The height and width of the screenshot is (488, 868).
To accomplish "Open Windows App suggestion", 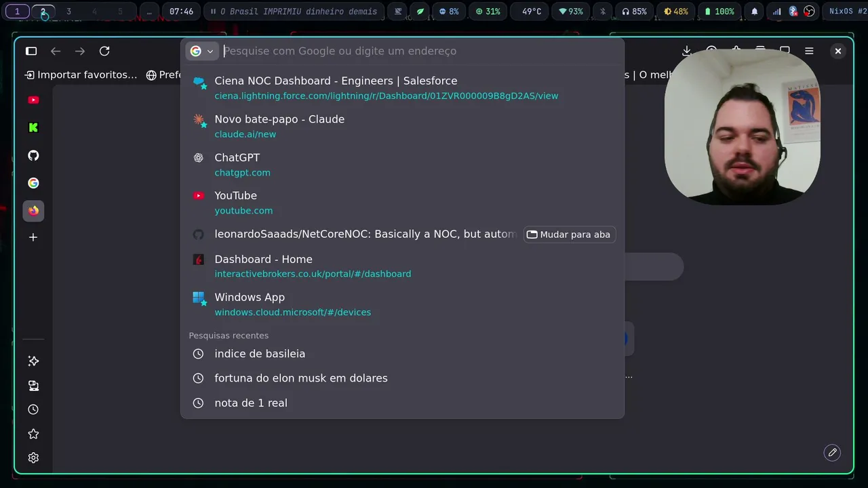I will pos(402,304).
